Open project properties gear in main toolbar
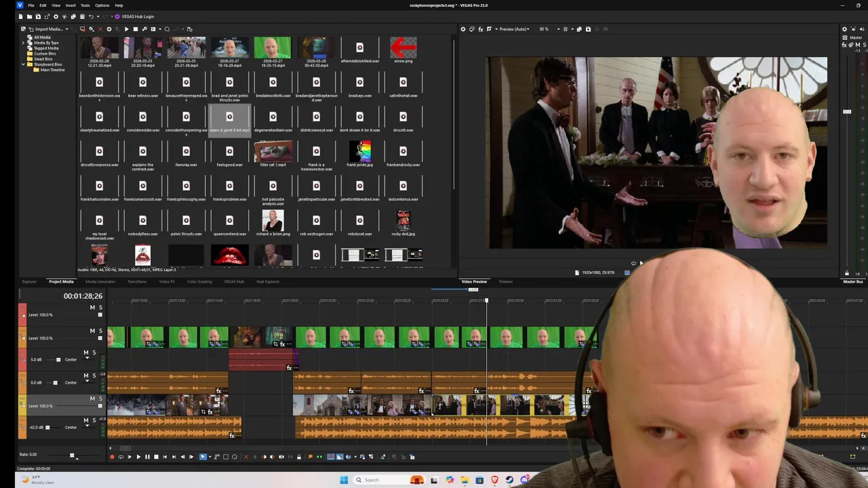868x488 pixels. [56, 16]
